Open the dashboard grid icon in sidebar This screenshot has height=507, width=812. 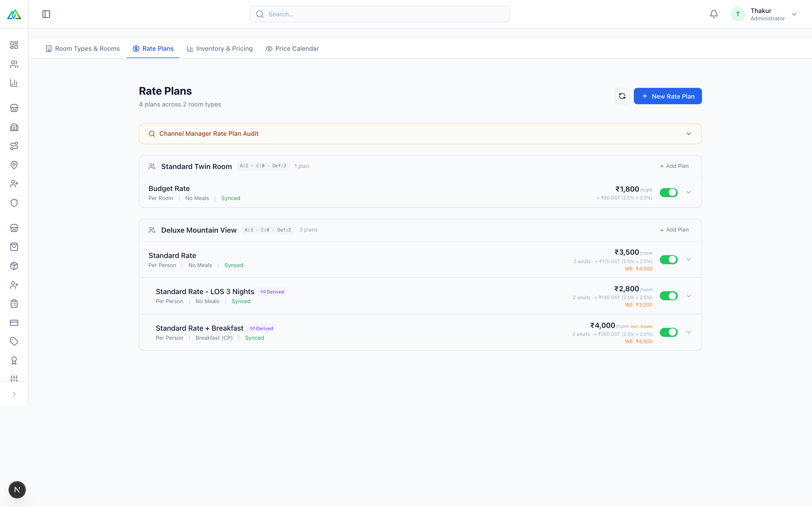click(14, 45)
